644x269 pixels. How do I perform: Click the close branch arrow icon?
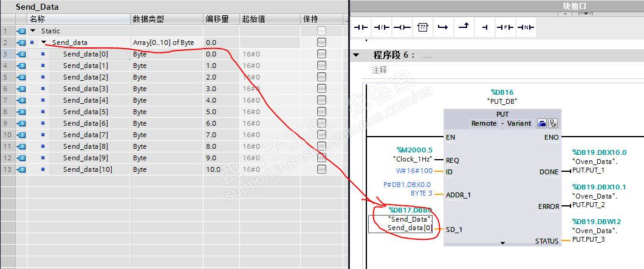(x=464, y=27)
